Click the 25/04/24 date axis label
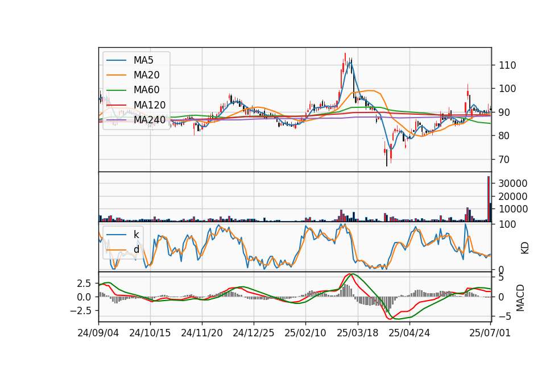Image resolution: width=546 pixels, height=392 pixels. [409, 333]
